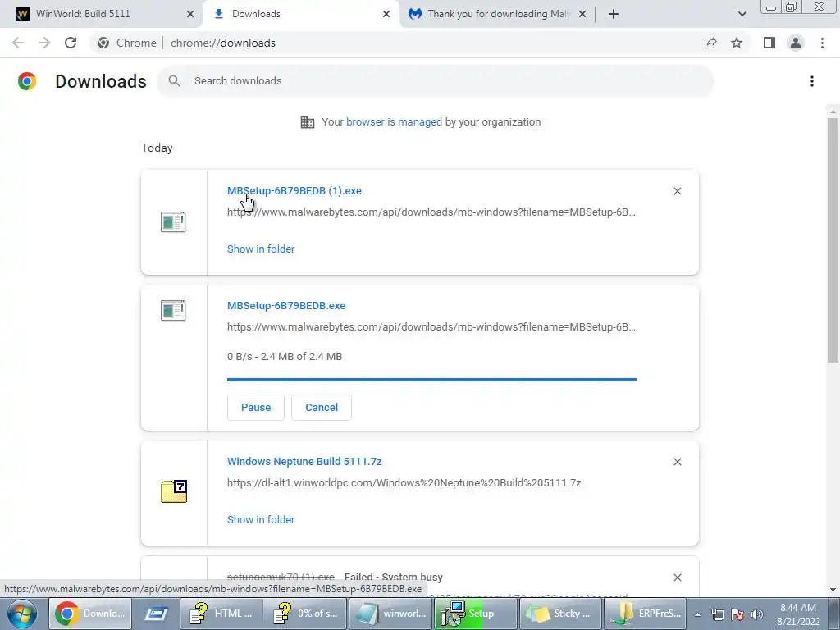Bookmark this page with the star icon
The height and width of the screenshot is (630, 840).
[x=737, y=43]
